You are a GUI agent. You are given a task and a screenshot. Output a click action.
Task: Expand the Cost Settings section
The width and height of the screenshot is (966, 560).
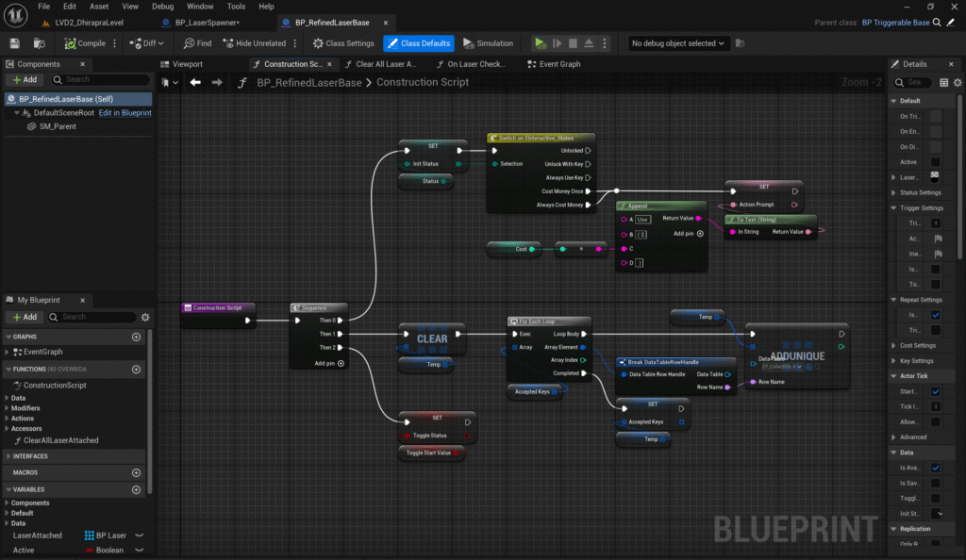coord(894,346)
